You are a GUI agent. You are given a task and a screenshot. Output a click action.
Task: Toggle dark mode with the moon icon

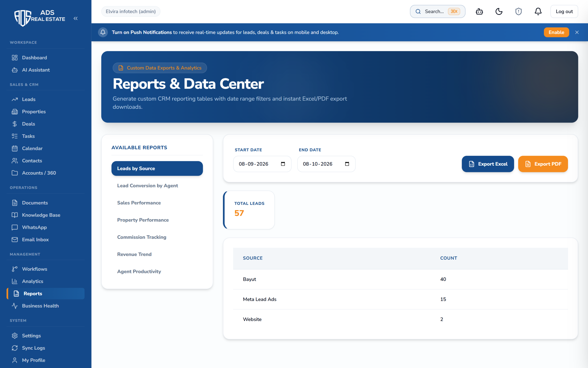point(499,11)
